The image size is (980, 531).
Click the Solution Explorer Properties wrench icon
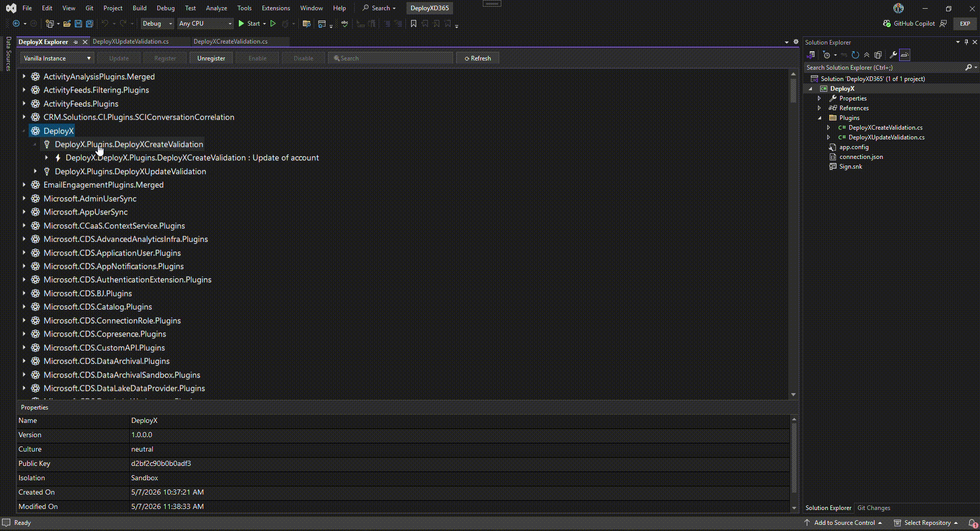893,55
